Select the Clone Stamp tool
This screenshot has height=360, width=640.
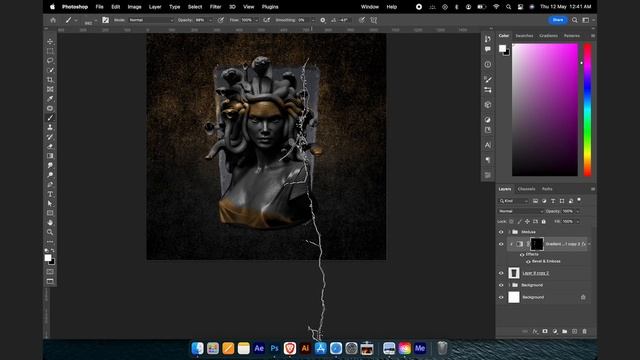coord(50,127)
